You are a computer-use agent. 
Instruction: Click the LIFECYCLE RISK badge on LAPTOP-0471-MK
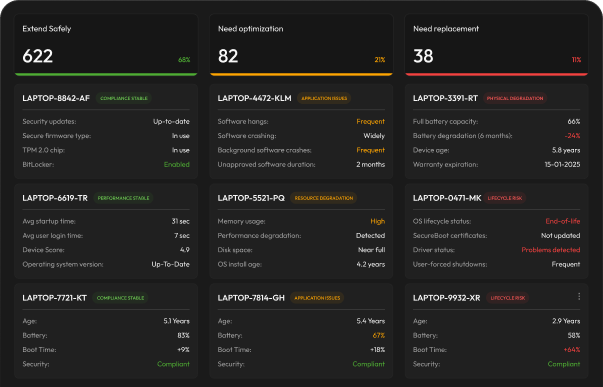505,198
